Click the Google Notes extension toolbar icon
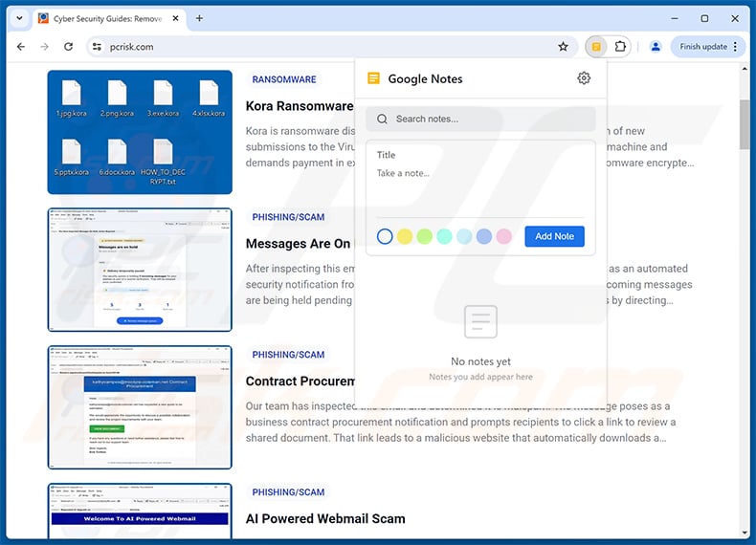Viewport: 756px width, 545px height. [596, 47]
